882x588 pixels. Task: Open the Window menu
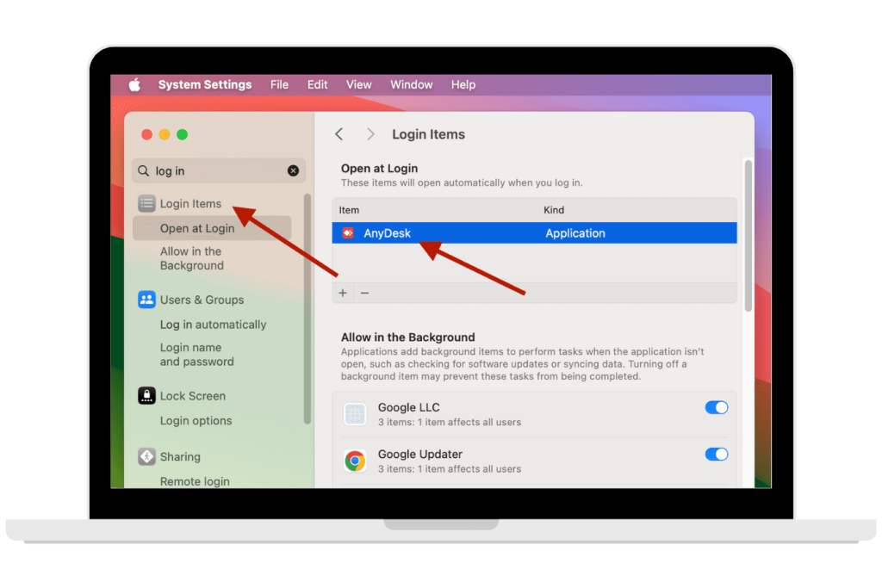[x=411, y=84]
